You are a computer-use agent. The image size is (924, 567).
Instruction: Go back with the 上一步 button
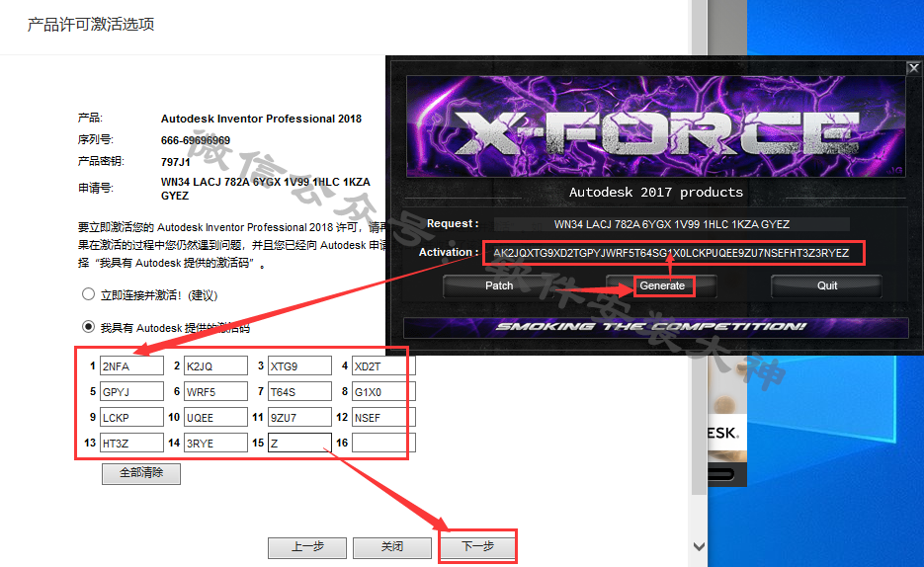(307, 547)
